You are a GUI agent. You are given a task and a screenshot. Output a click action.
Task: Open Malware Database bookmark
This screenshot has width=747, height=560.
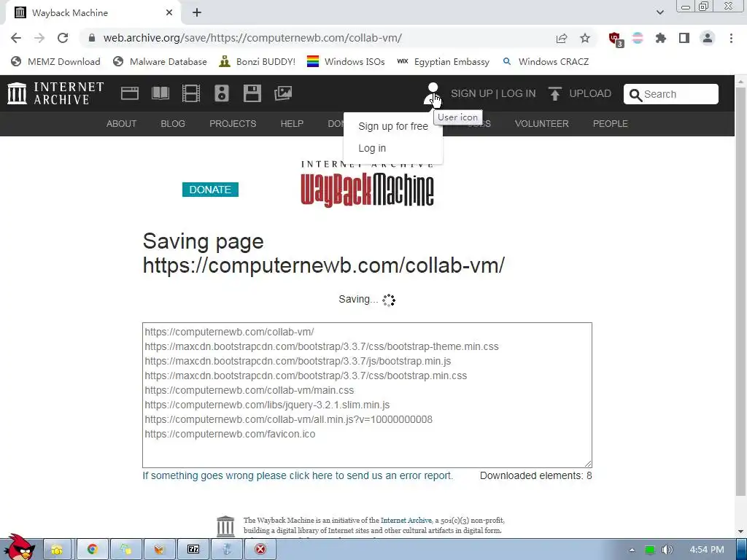click(x=160, y=62)
